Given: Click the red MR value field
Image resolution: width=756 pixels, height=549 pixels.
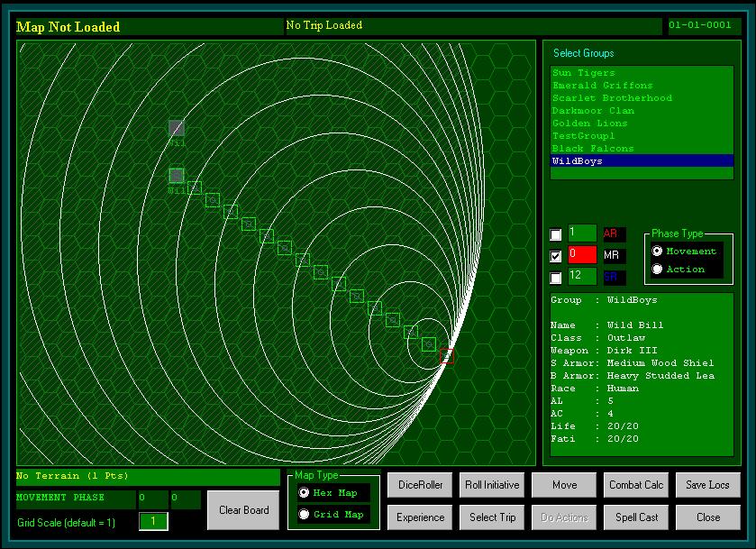Looking at the screenshot, I should [583, 255].
